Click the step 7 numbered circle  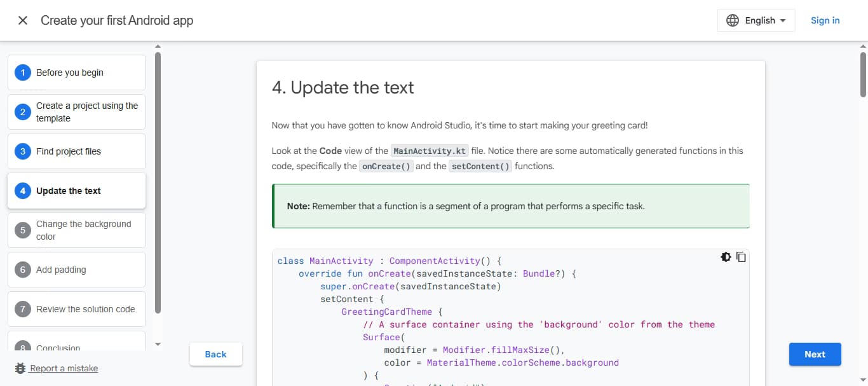(x=21, y=309)
